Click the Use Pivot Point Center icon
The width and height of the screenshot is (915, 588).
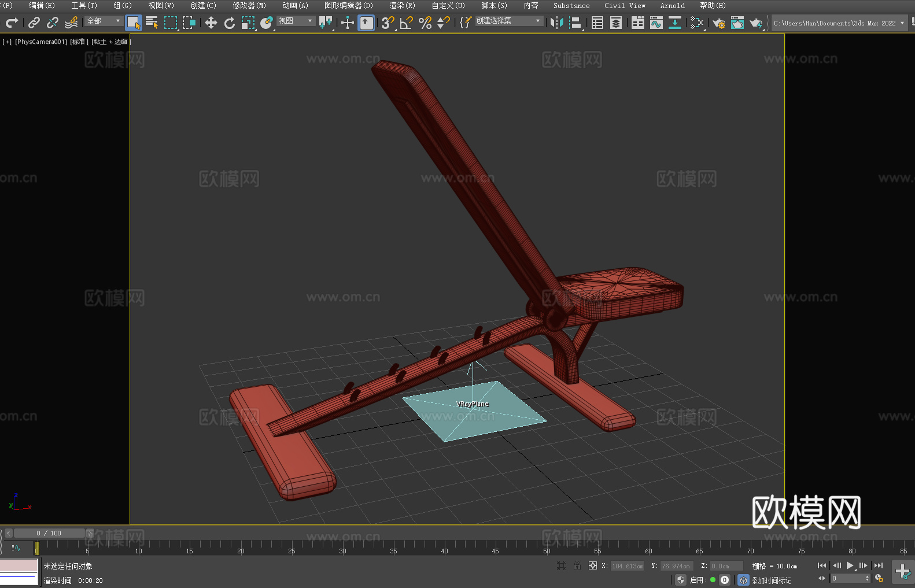coord(326,23)
